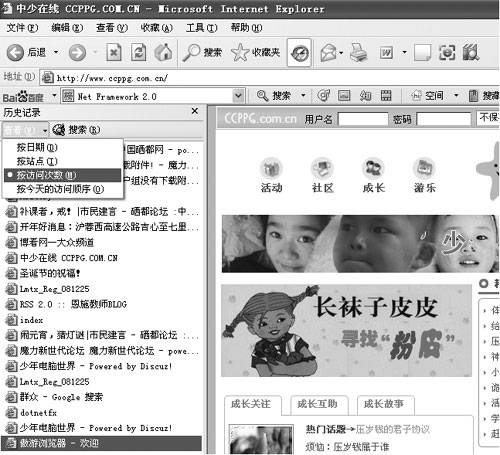Select 按站点 sort option
The width and height of the screenshot is (500, 455).
[62, 161]
